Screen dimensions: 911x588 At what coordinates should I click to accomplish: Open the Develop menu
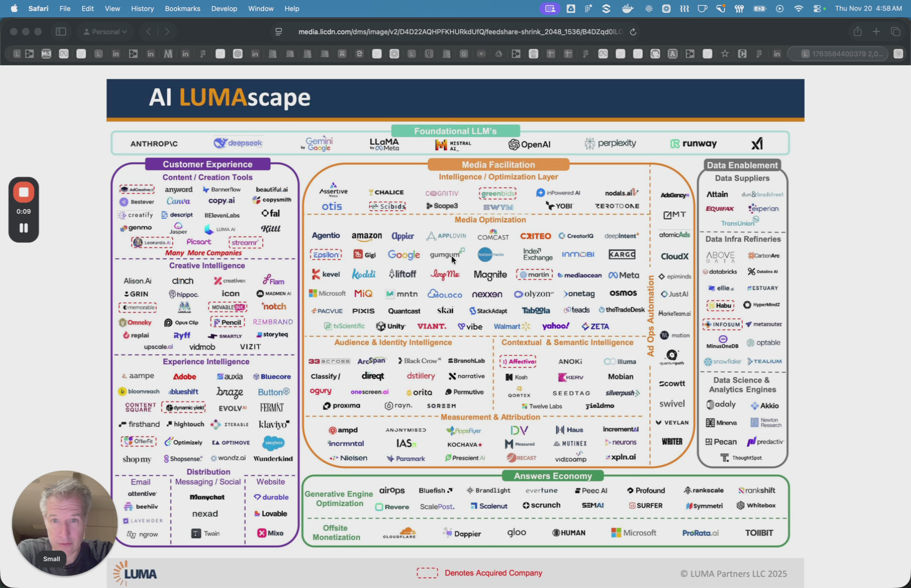(x=224, y=8)
